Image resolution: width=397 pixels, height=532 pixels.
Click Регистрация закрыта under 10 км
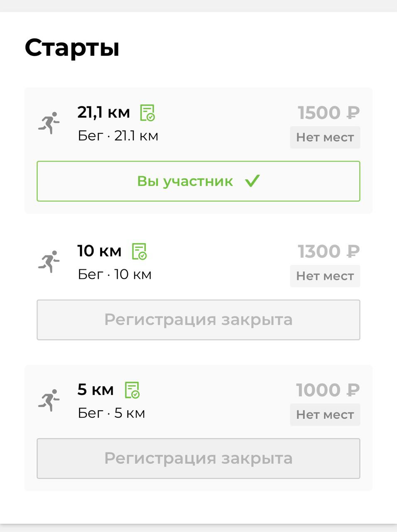coord(198,320)
